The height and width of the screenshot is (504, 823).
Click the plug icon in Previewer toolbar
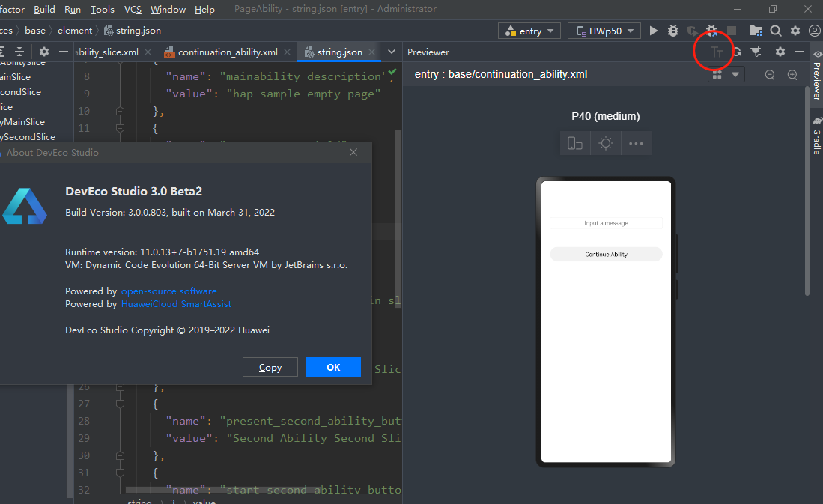pos(756,52)
